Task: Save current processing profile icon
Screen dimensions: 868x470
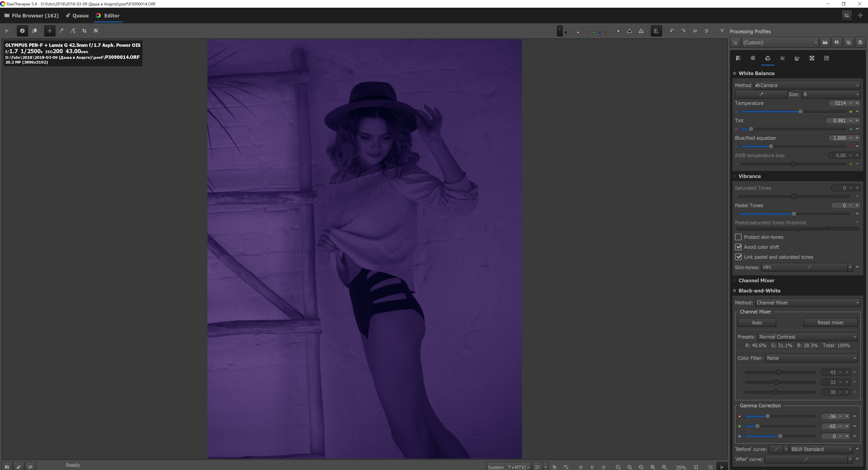Action: point(837,43)
